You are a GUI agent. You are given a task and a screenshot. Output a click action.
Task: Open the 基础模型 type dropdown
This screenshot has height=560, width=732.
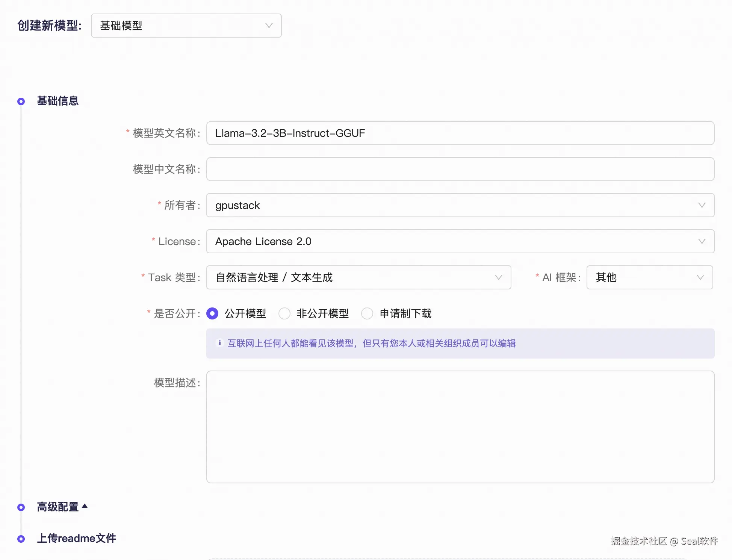click(x=180, y=26)
